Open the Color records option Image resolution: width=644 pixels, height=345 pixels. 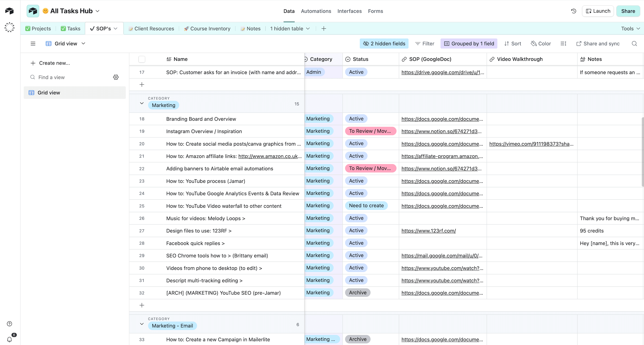pos(541,43)
